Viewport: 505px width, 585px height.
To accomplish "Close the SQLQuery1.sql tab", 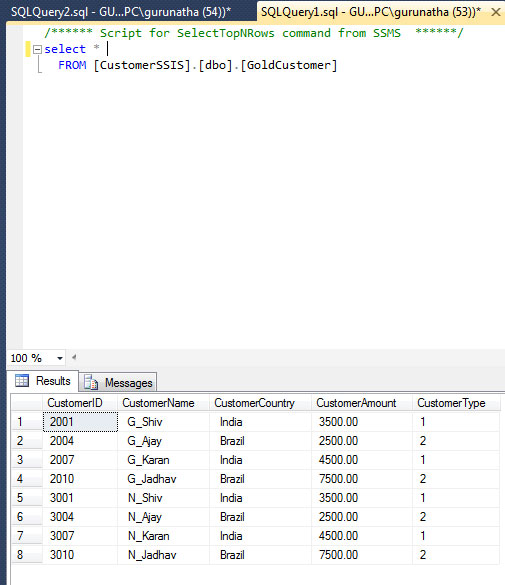I will [x=496, y=12].
